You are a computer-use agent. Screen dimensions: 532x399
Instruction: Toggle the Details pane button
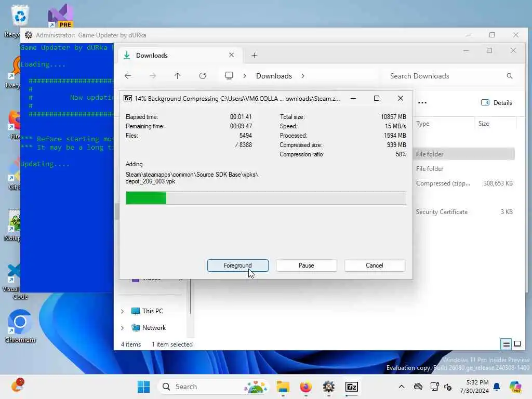[496, 102]
